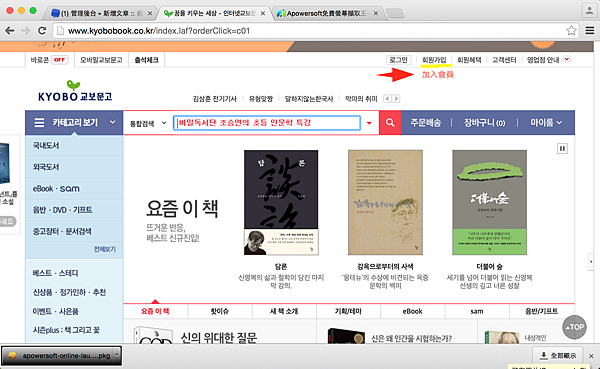The image size is (600, 369).
Task: Open 회원혜택 link
Action: [x=469, y=60]
